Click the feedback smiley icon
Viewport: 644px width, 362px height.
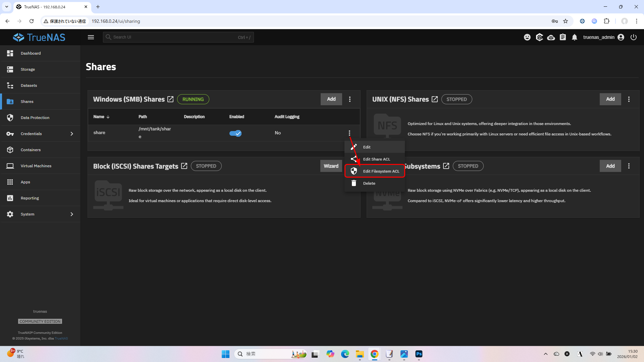(x=527, y=37)
